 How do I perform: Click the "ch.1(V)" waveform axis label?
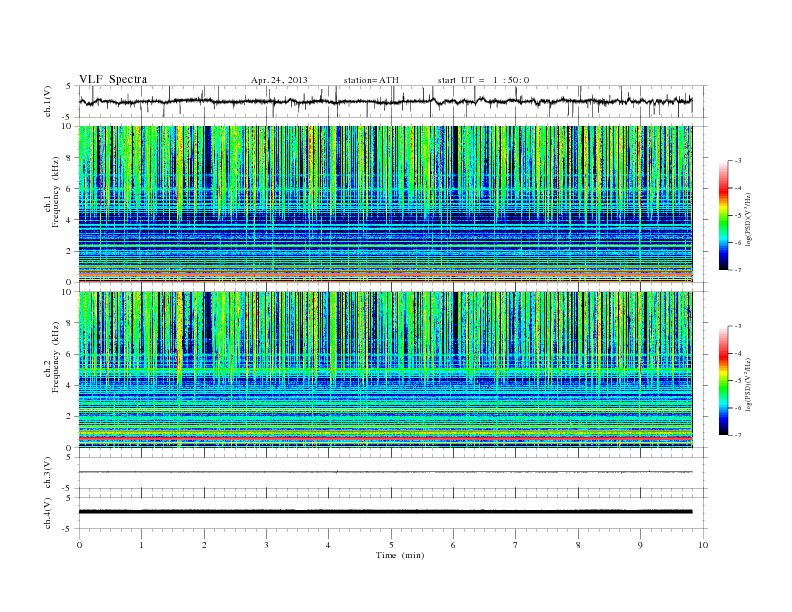(x=47, y=101)
